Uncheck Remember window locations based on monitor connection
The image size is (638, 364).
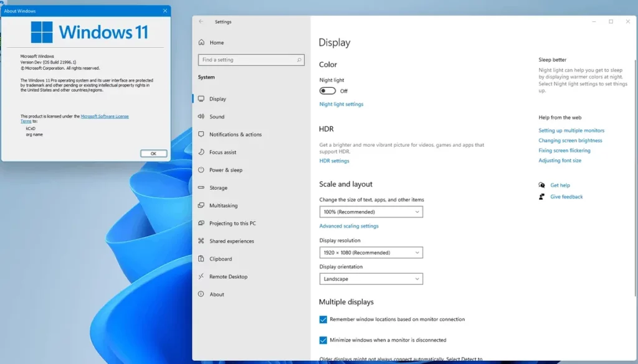pos(323,319)
